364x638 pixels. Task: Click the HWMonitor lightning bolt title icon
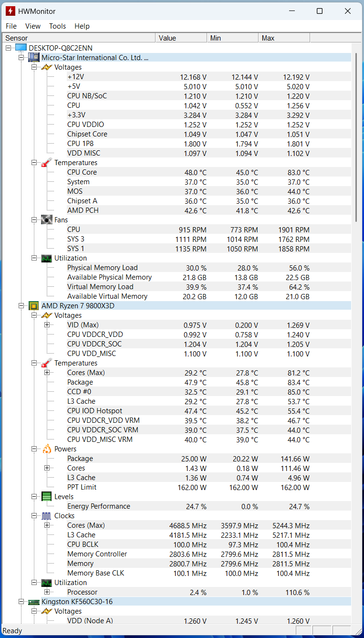pyautogui.click(x=10, y=11)
